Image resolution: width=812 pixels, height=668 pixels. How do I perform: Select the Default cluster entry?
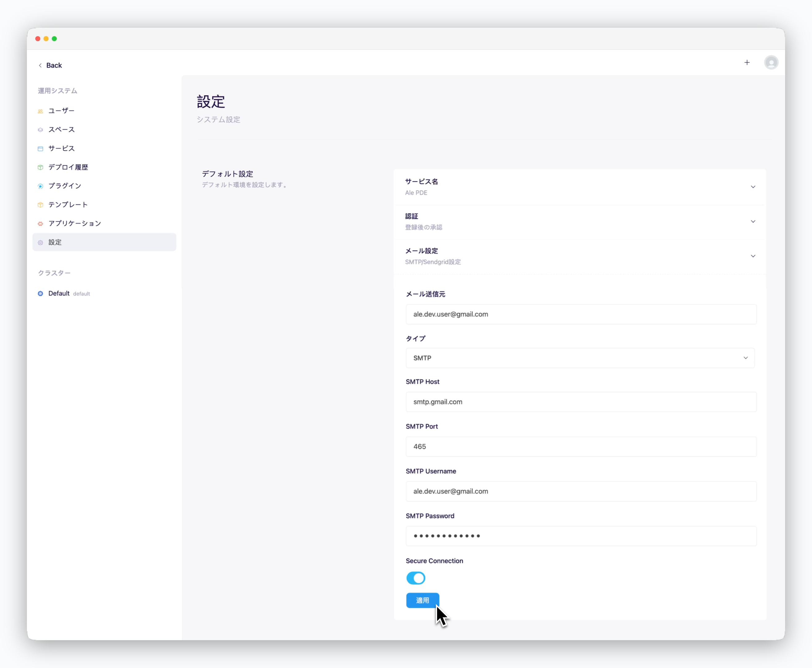(x=104, y=293)
